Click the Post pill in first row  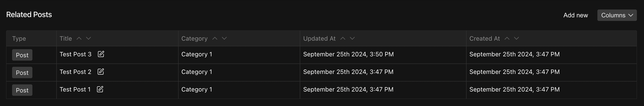coord(22,55)
